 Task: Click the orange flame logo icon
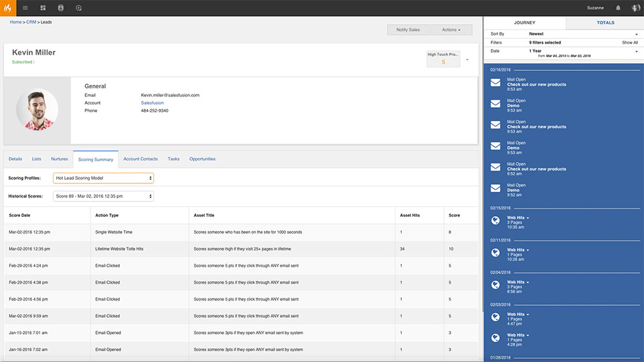(8, 8)
